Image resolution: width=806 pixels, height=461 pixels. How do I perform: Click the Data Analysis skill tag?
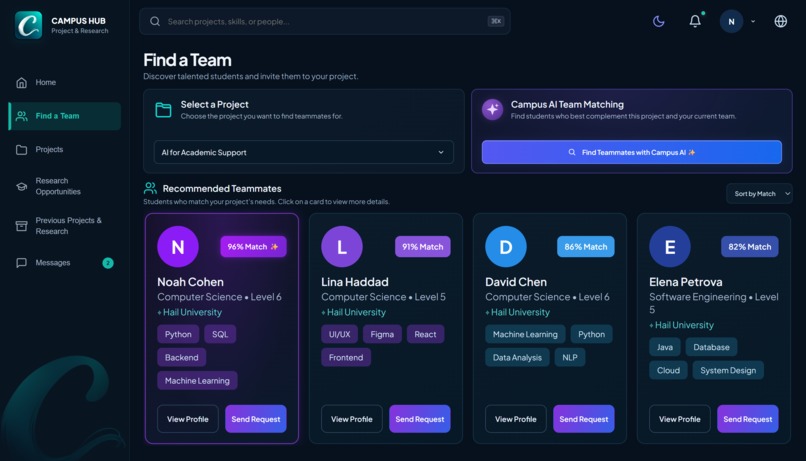pos(517,357)
